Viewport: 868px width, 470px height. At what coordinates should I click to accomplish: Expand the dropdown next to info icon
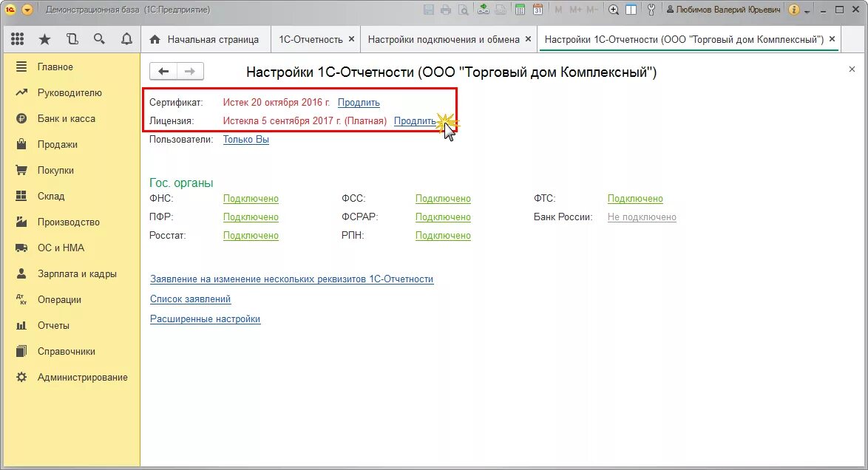click(807, 11)
